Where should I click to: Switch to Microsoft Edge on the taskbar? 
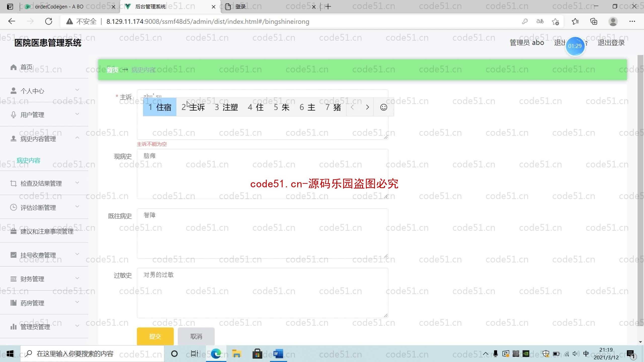click(x=216, y=354)
